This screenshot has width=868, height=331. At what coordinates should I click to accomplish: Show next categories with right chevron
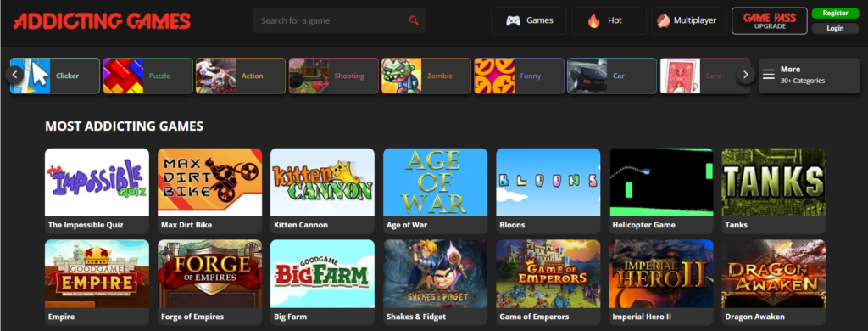tap(746, 75)
